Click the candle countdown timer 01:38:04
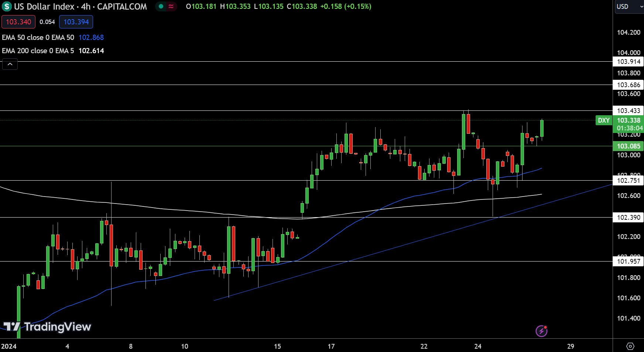 (630, 128)
